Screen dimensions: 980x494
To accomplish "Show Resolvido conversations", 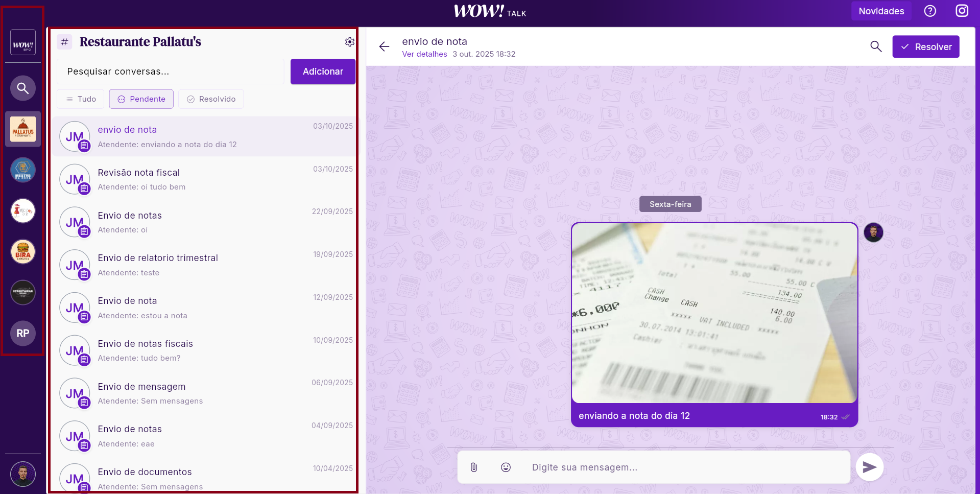I will tap(211, 99).
